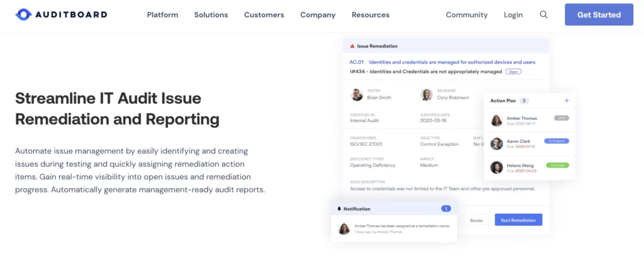Image resolution: width=644 pixels, height=256 pixels.
Task: Click the Complete status badge
Action: (x=558, y=165)
